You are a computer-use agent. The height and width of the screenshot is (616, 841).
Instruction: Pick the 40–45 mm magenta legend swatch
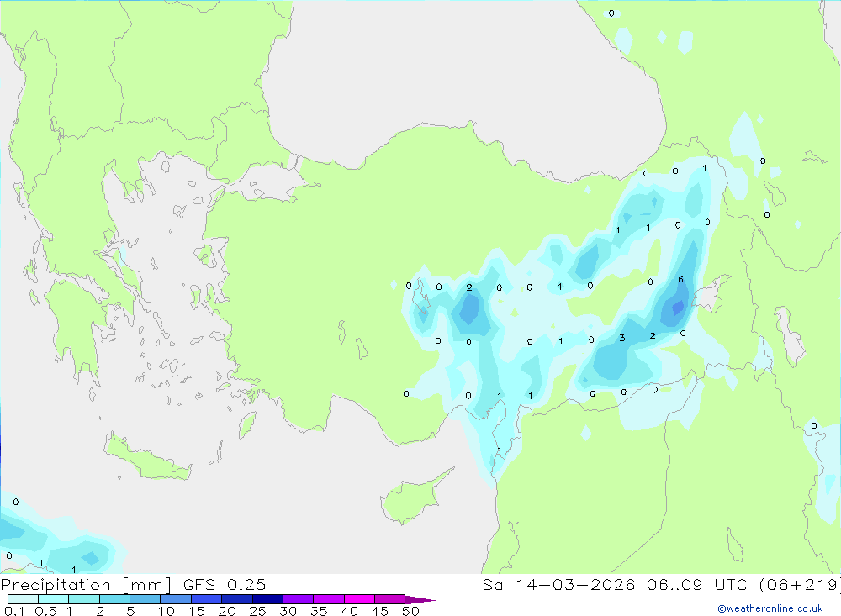click(359, 599)
